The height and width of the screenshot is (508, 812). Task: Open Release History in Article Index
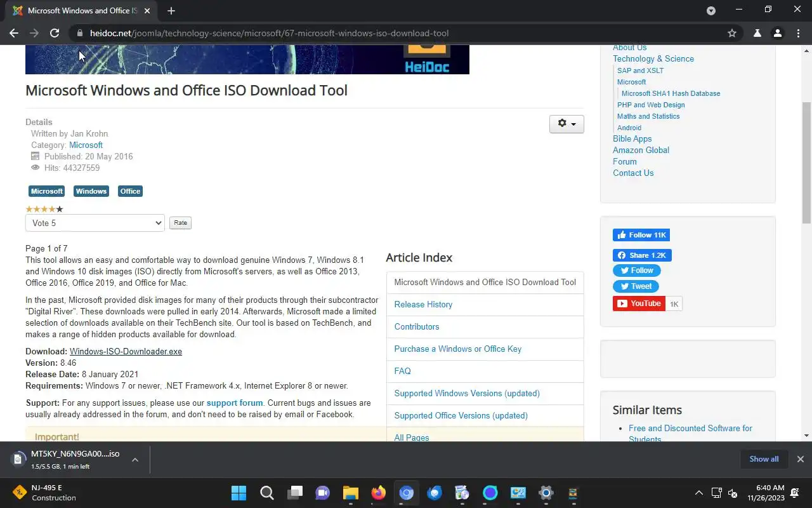(423, 304)
